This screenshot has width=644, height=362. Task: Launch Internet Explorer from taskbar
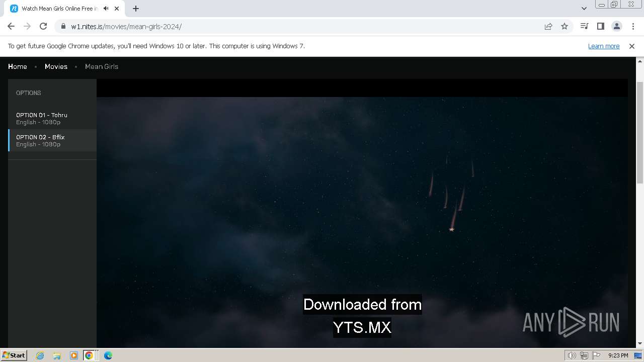40,355
